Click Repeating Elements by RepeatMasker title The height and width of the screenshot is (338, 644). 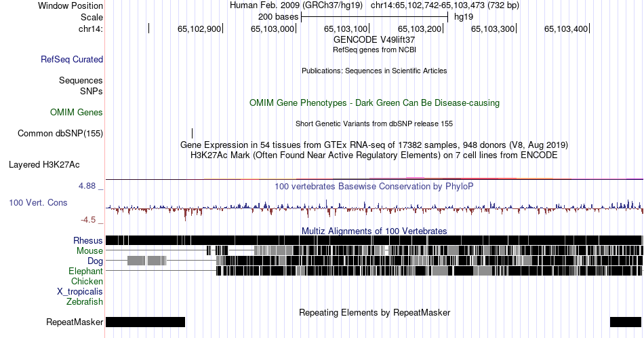pyautogui.click(x=374, y=312)
